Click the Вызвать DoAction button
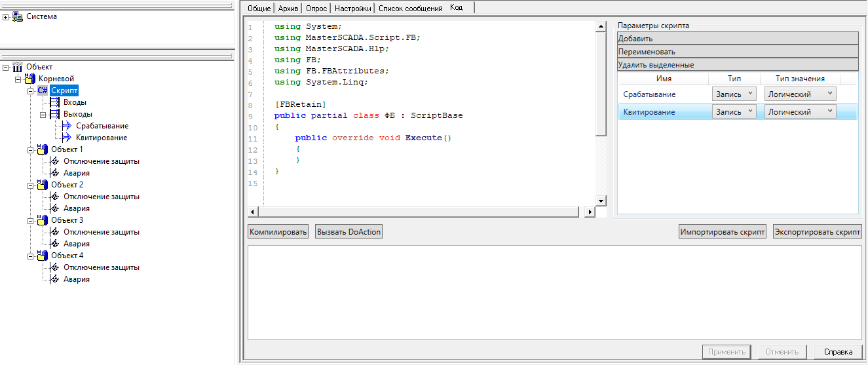This screenshot has height=365, width=868. coord(349,232)
